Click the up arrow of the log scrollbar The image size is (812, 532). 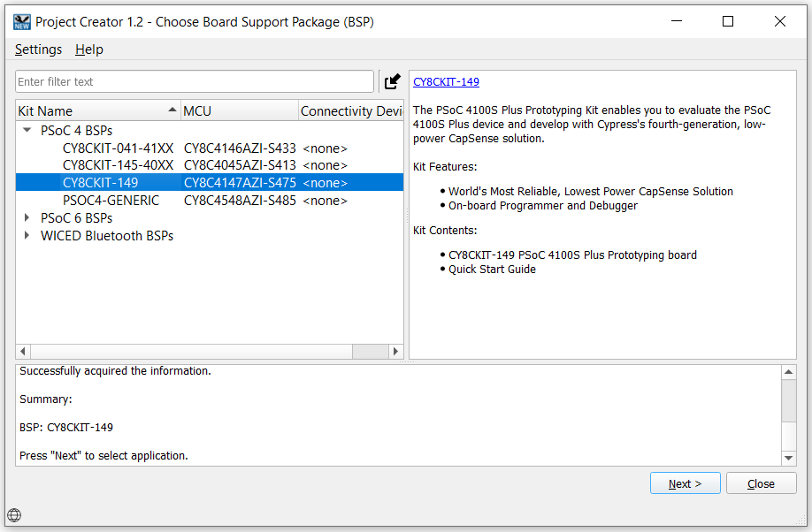click(788, 372)
